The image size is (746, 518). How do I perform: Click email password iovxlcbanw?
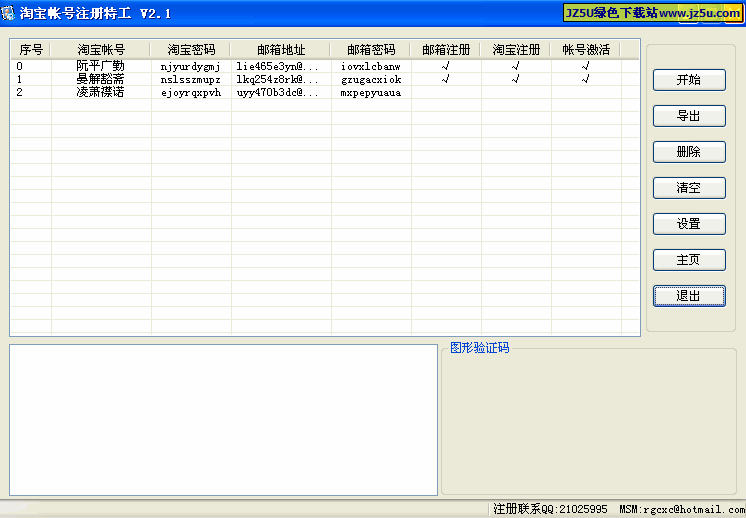371,67
